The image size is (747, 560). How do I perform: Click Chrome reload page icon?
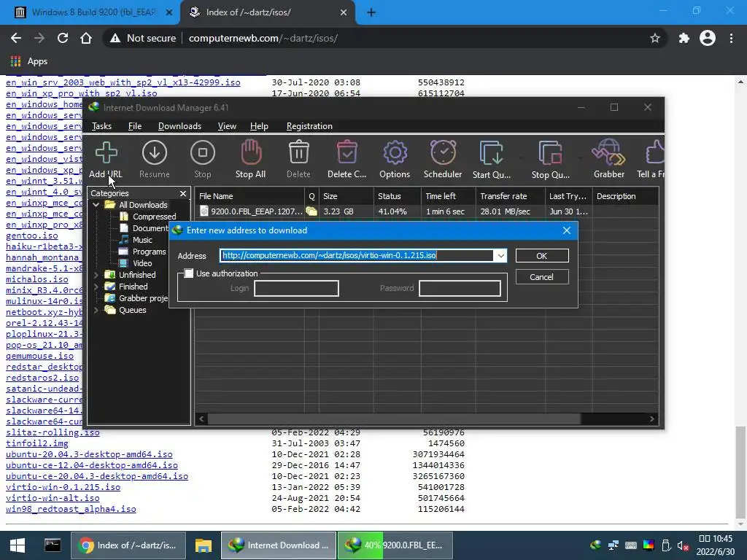(63, 38)
